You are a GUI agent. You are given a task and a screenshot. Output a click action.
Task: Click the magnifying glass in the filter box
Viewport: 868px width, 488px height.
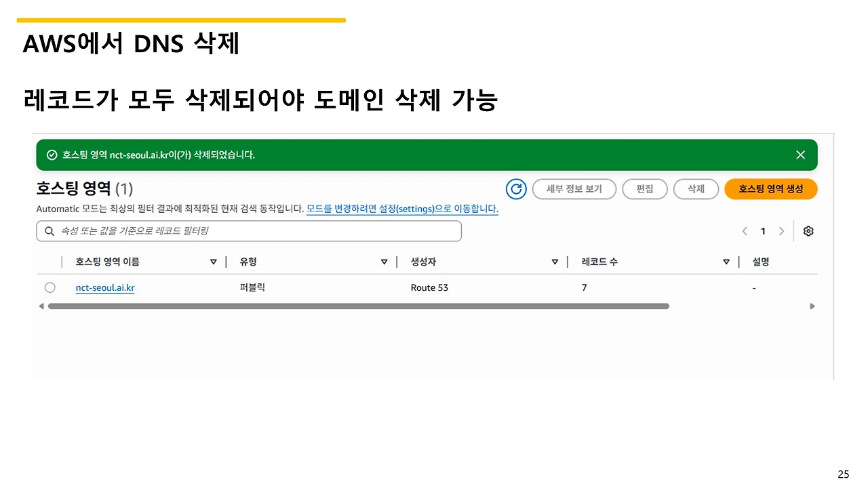point(49,231)
